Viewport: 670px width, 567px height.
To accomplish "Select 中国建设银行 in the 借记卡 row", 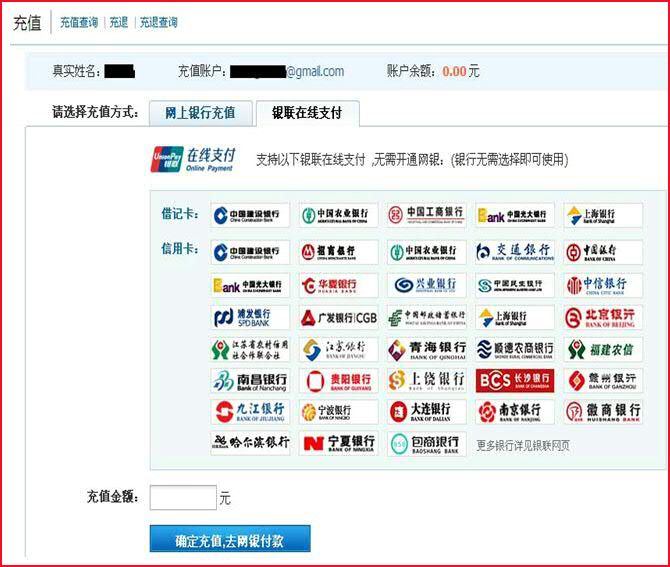I will pos(250,215).
